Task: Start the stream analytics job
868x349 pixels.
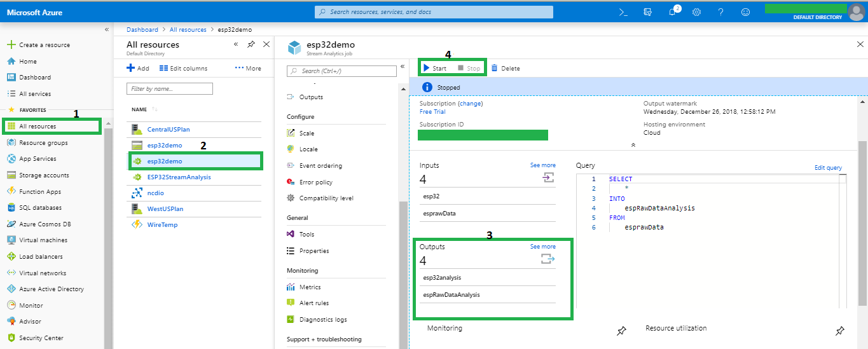Action: (x=435, y=68)
